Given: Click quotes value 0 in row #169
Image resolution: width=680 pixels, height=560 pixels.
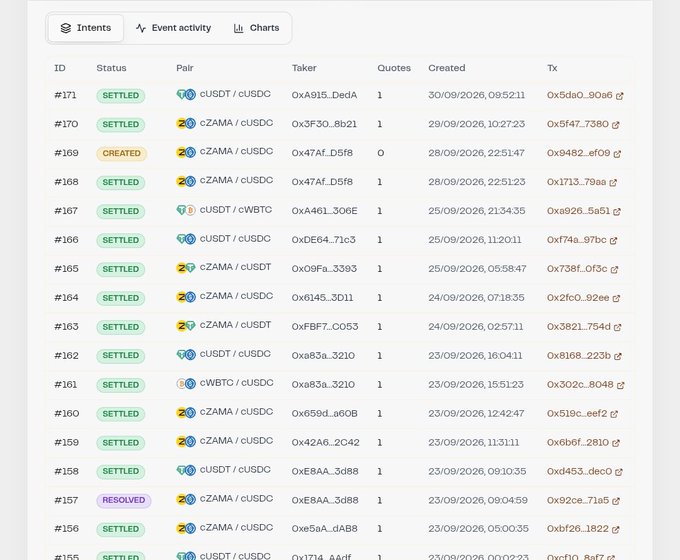Looking at the screenshot, I should click(x=380, y=153).
